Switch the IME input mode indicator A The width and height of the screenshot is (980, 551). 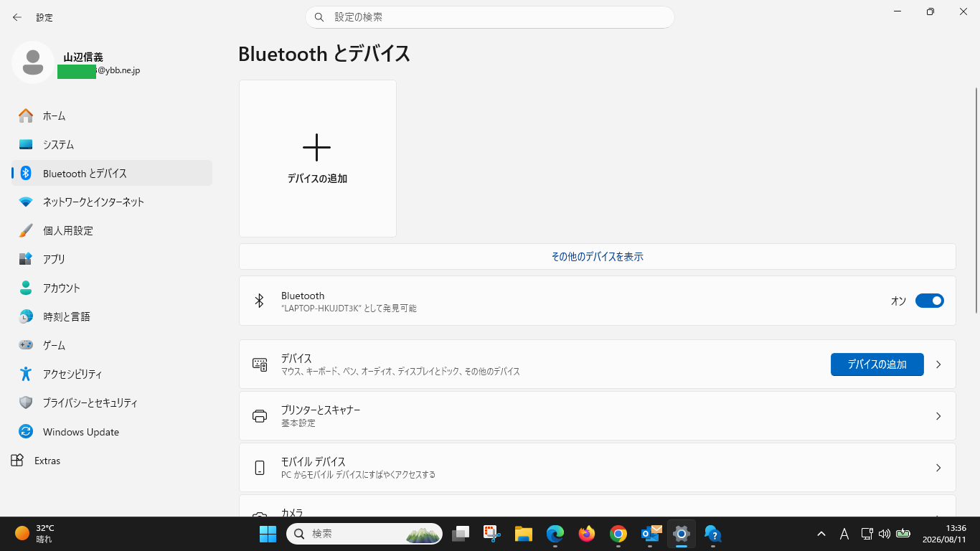[844, 534]
